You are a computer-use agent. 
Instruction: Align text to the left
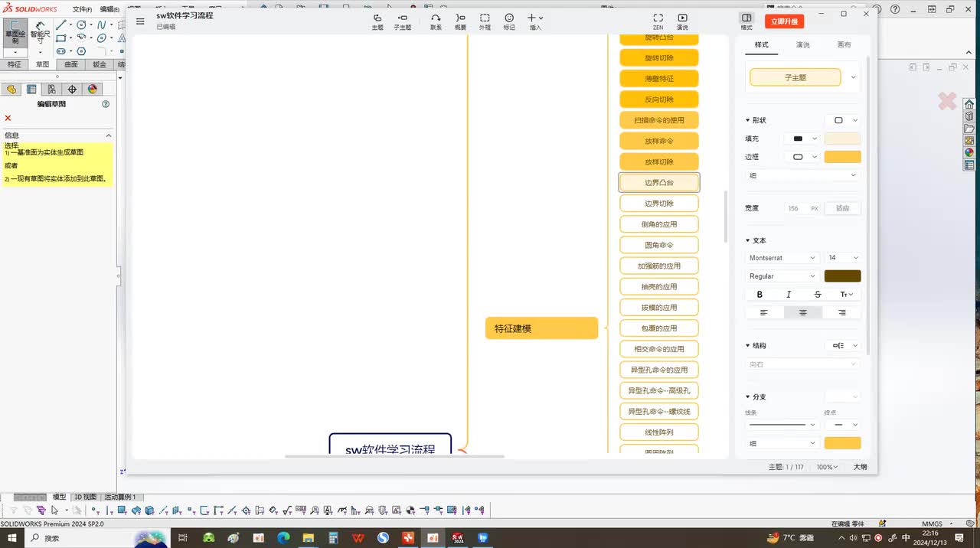pos(763,312)
